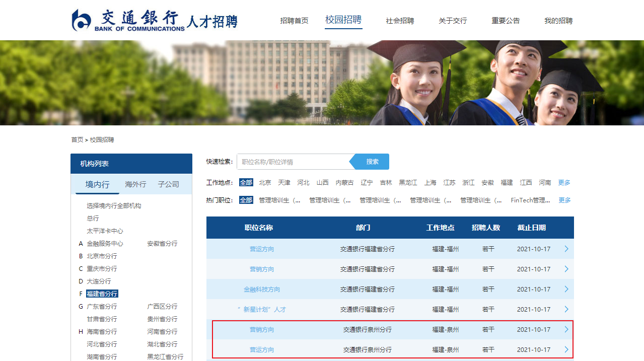Viewport: 644px width, 361px height.
Task: Select 海南省分行 in institution list
Action: (x=102, y=331)
